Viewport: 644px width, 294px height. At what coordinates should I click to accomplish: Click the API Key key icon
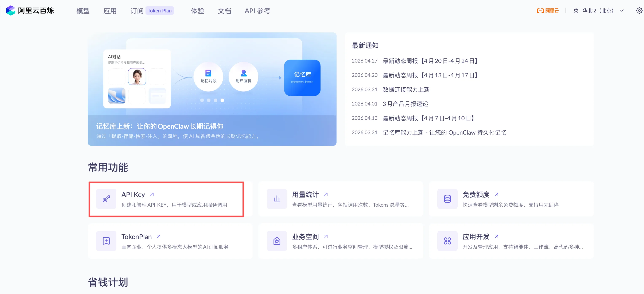click(106, 199)
